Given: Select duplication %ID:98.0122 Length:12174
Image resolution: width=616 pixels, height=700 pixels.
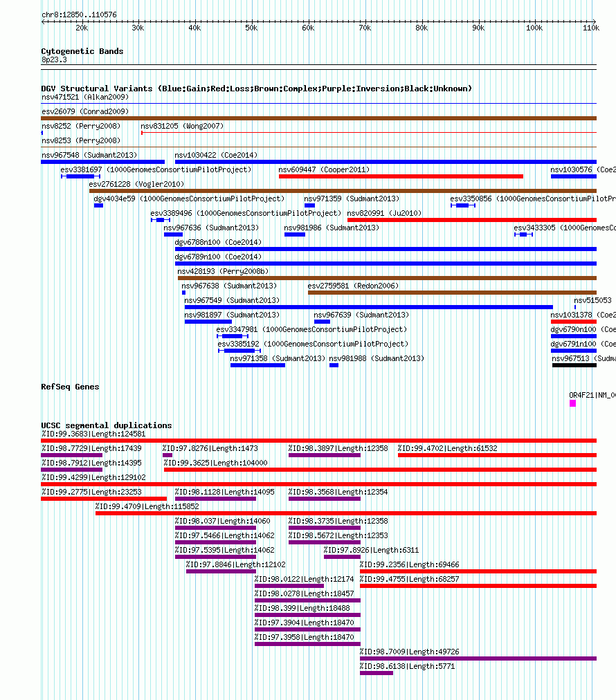Looking at the screenshot, I should (x=305, y=579).
